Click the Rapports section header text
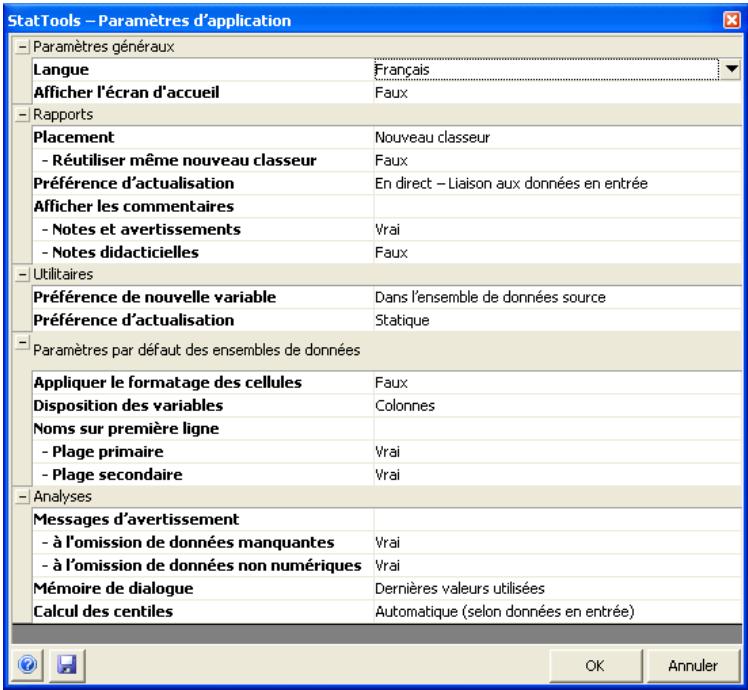 coord(63,115)
